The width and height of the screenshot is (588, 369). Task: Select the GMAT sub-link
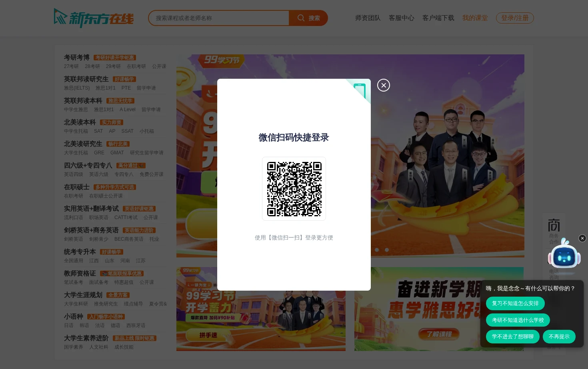coord(117,153)
